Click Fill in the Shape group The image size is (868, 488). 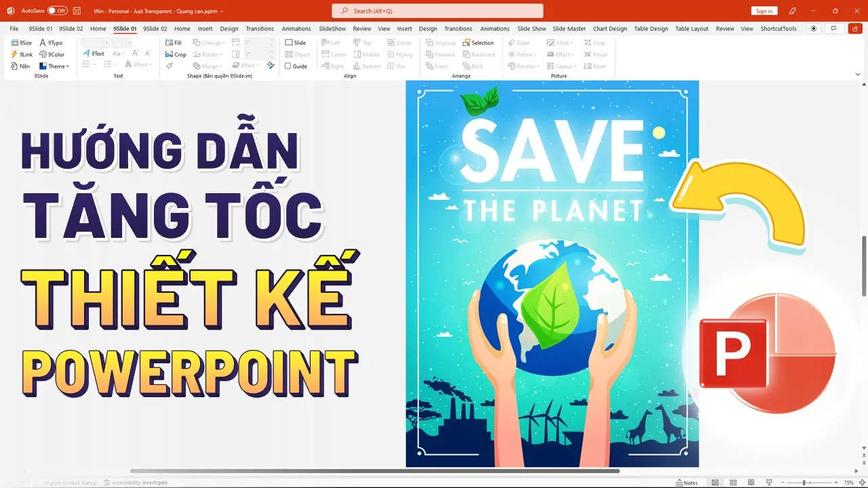click(x=174, y=43)
